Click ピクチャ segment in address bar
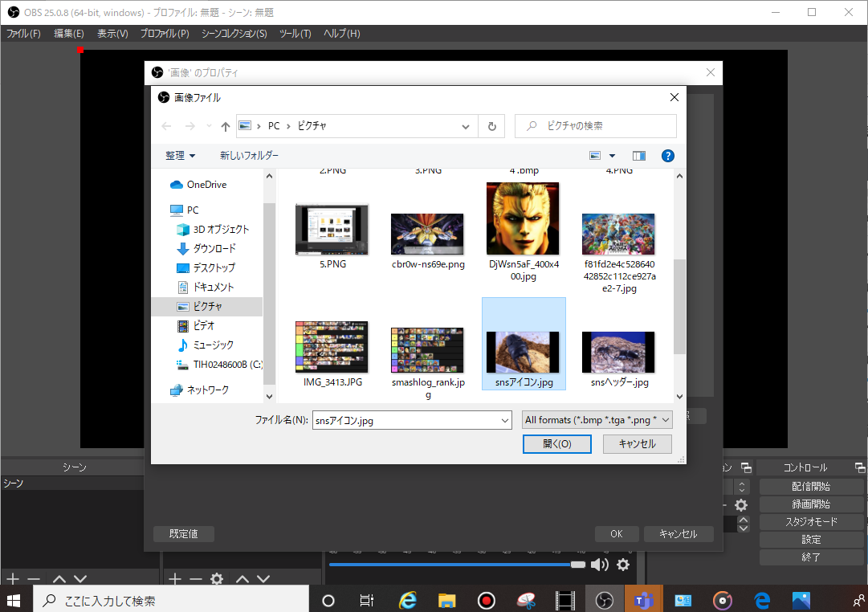The width and height of the screenshot is (868, 612). [312, 126]
